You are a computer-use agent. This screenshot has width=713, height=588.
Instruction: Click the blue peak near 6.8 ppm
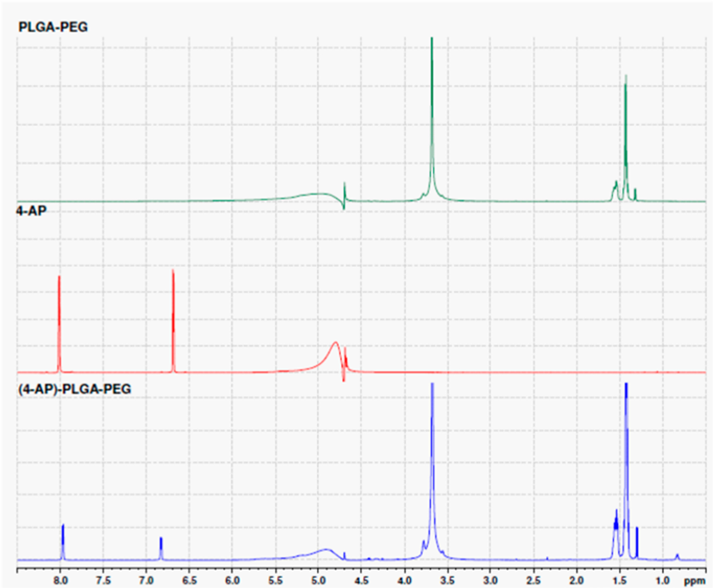click(x=161, y=548)
